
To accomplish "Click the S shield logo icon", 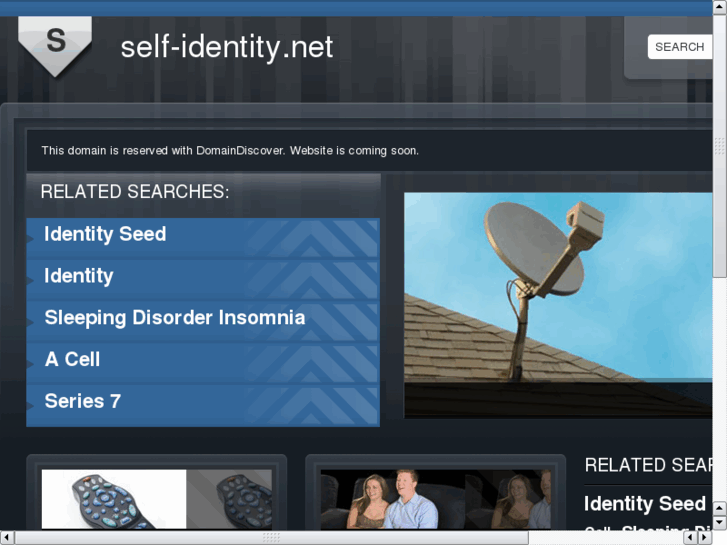I will 55,46.
